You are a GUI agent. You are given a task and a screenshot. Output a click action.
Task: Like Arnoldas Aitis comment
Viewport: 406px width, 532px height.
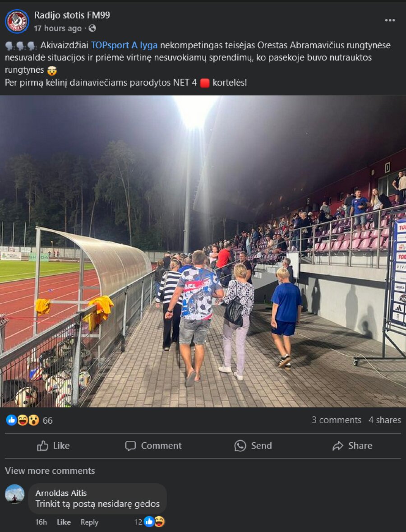coord(64,522)
